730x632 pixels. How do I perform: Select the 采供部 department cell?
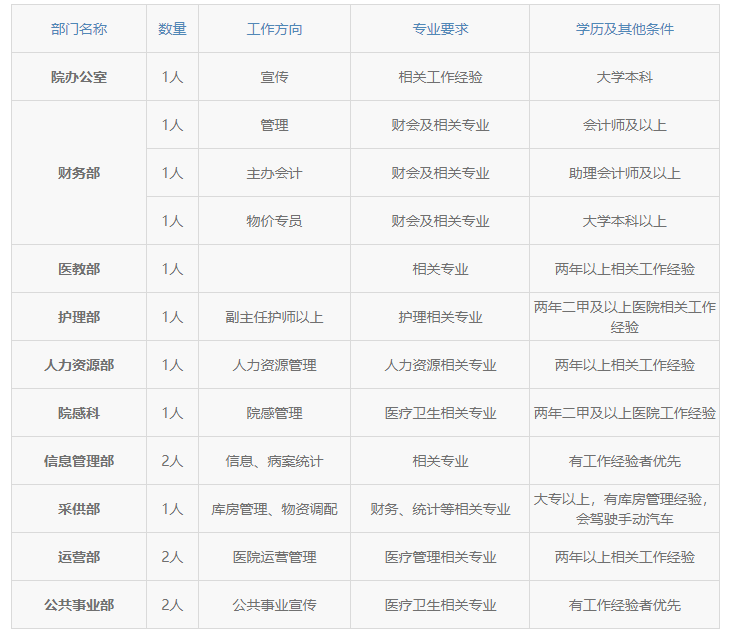79,509
